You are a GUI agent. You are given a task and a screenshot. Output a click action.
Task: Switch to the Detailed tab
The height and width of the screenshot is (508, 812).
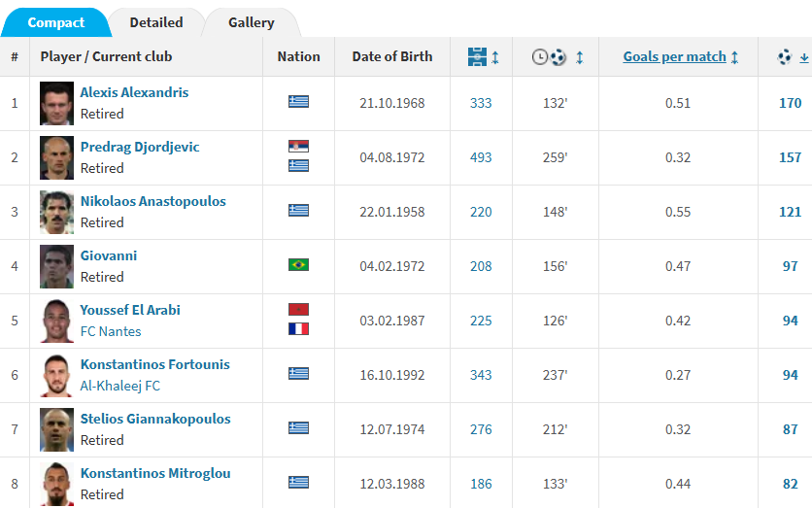pos(155,22)
